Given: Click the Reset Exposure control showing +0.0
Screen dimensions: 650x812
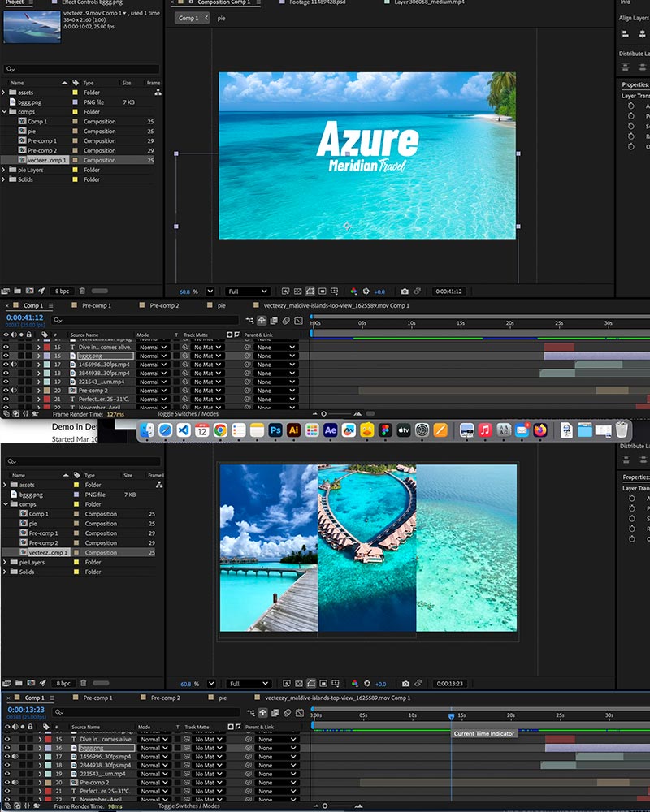Looking at the screenshot, I should pyautogui.click(x=379, y=291).
